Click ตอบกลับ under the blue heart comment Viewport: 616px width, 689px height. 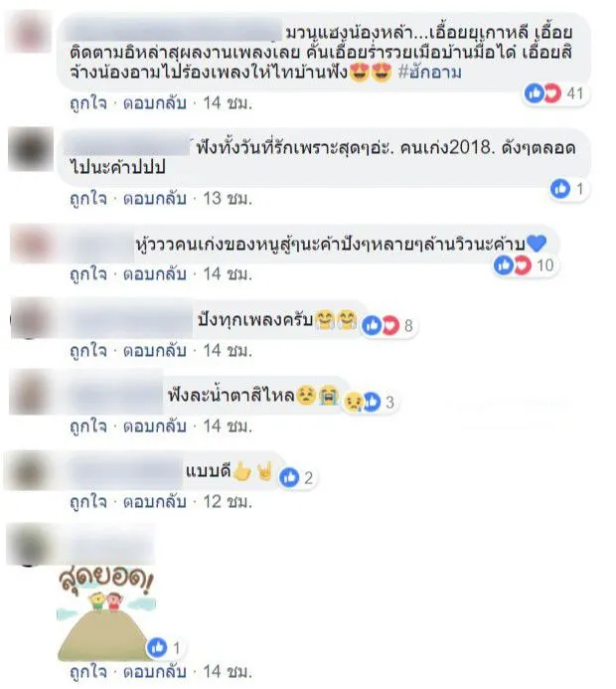tap(155, 274)
